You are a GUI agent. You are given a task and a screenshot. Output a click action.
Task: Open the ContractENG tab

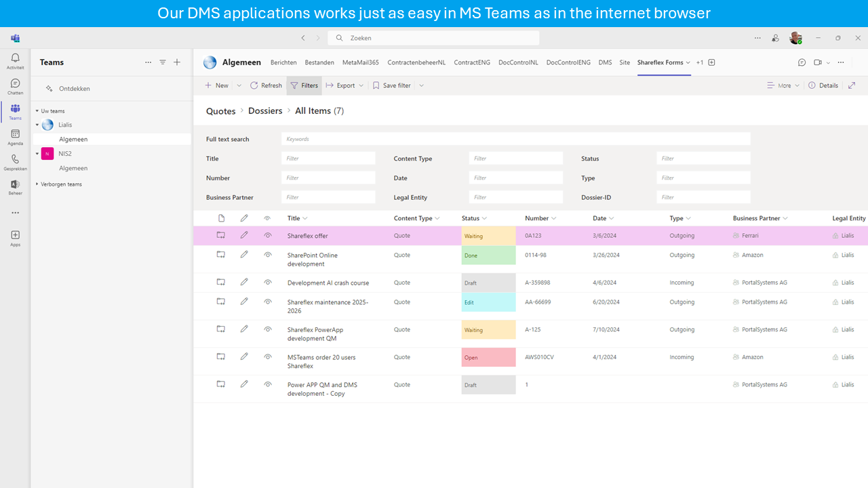472,62
